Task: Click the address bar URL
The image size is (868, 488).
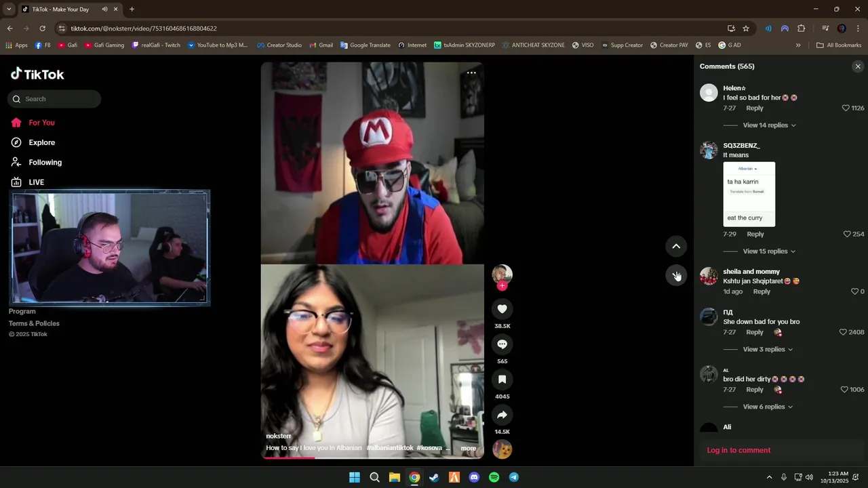Action: coord(144,28)
